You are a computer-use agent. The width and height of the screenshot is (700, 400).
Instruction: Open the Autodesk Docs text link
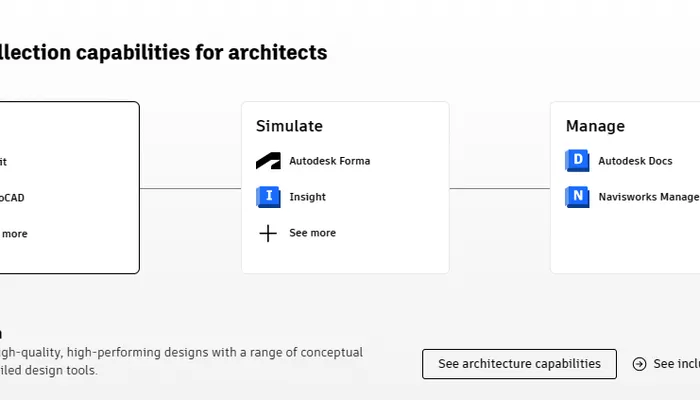point(635,161)
